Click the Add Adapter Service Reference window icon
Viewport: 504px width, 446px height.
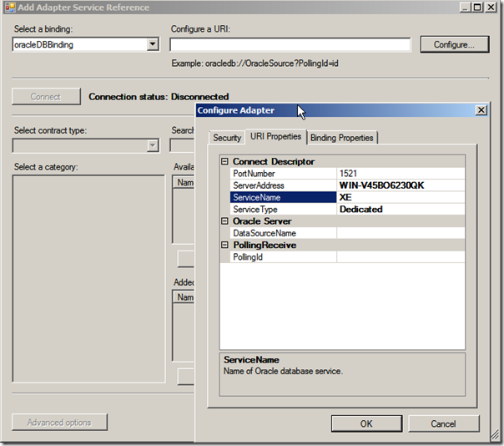[x=10, y=8]
